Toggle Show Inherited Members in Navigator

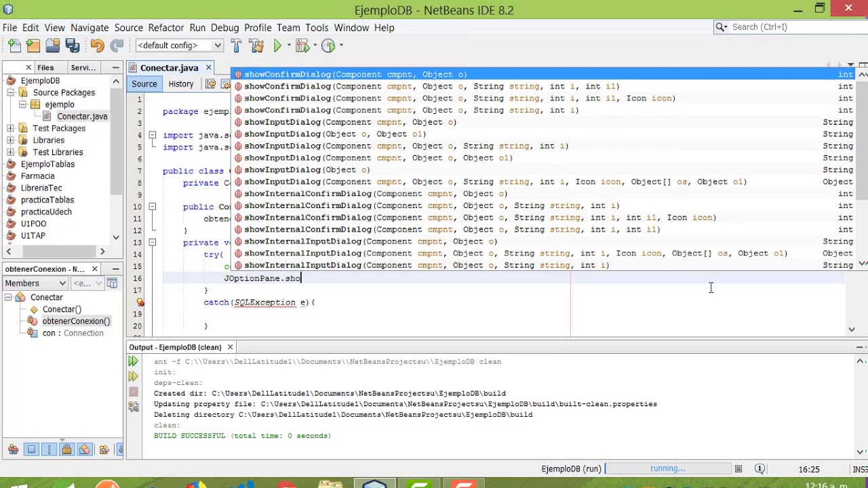(13, 449)
